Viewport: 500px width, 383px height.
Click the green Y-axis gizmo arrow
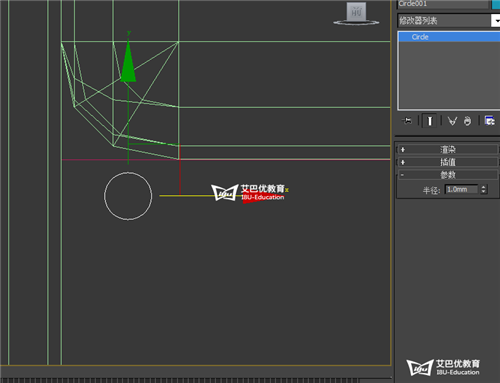coord(128,61)
